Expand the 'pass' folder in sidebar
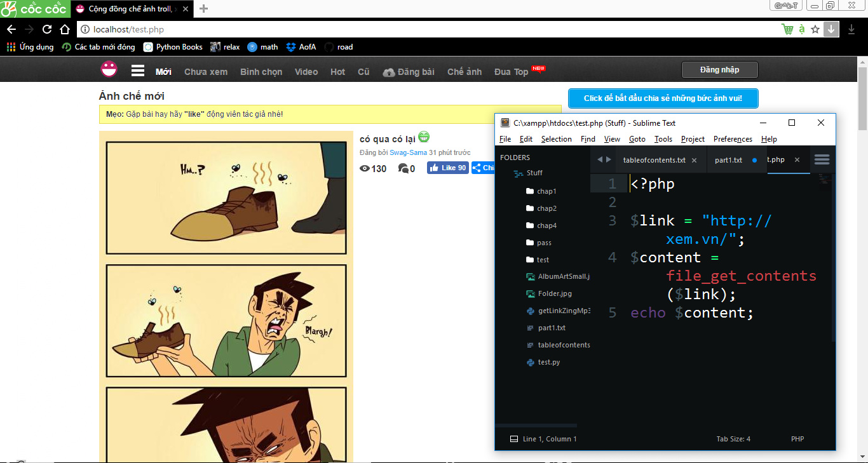 (539, 243)
